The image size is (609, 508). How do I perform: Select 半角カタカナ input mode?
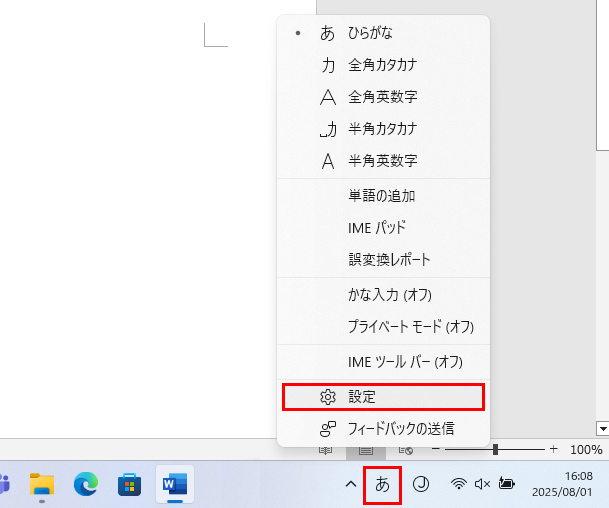[x=382, y=129]
